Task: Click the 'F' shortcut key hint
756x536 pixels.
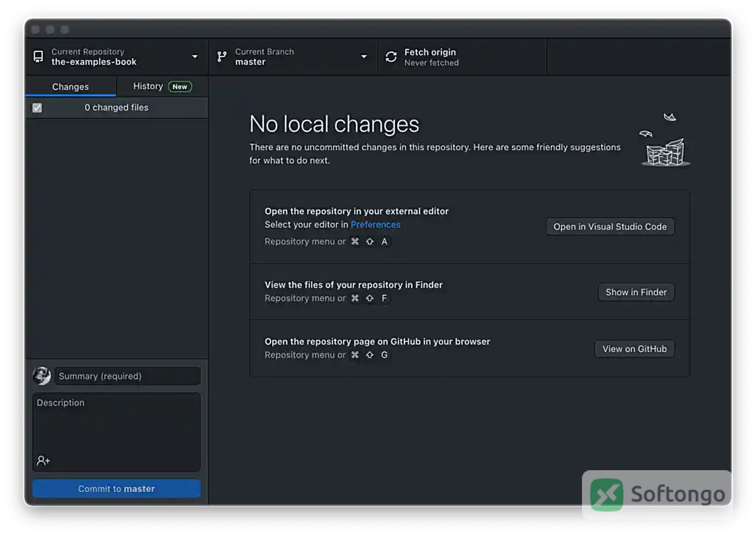Action: click(x=384, y=298)
